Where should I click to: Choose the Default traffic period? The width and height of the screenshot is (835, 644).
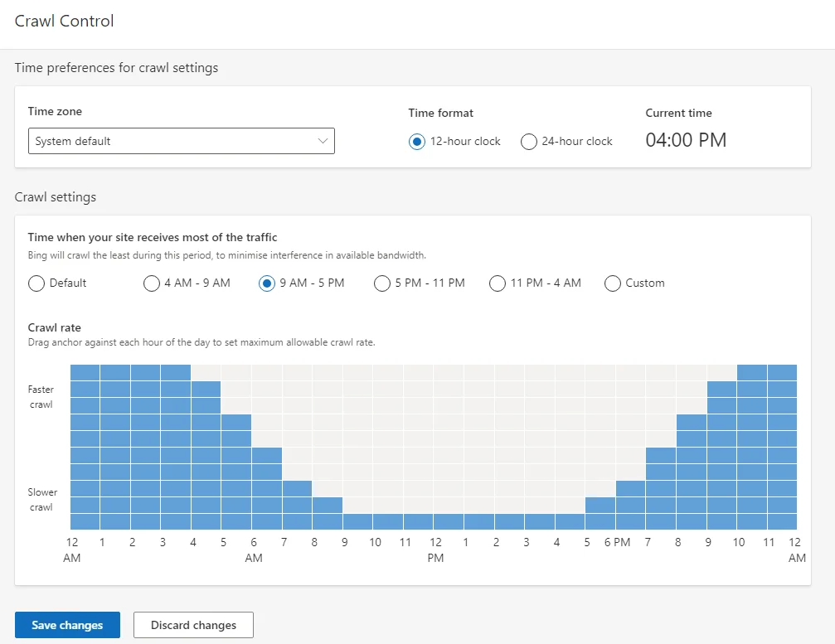tap(36, 283)
